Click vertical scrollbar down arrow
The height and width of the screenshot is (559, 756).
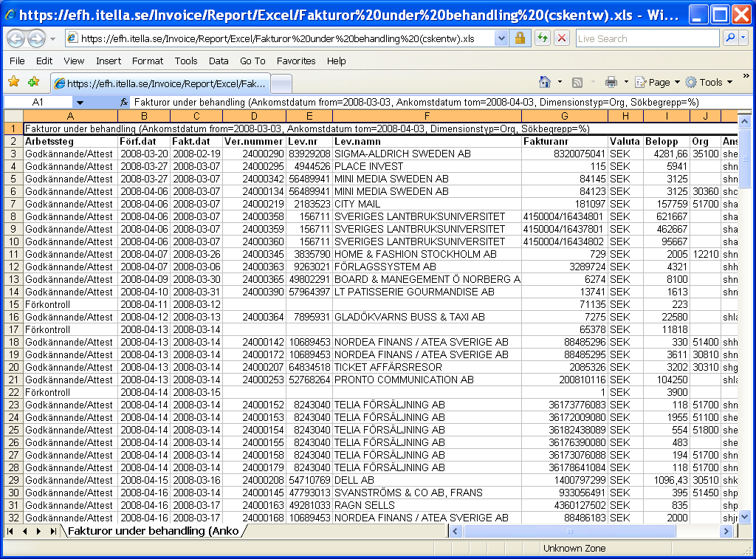[x=745, y=517]
